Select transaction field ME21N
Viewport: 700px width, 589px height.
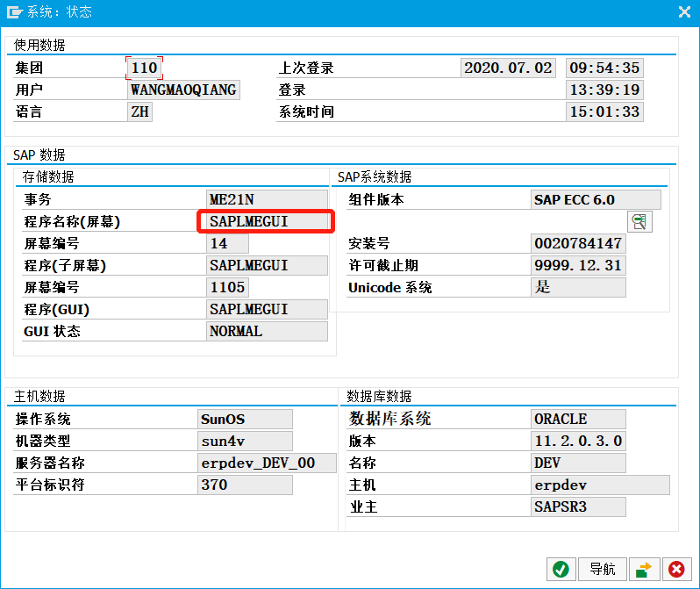pyautogui.click(x=267, y=199)
